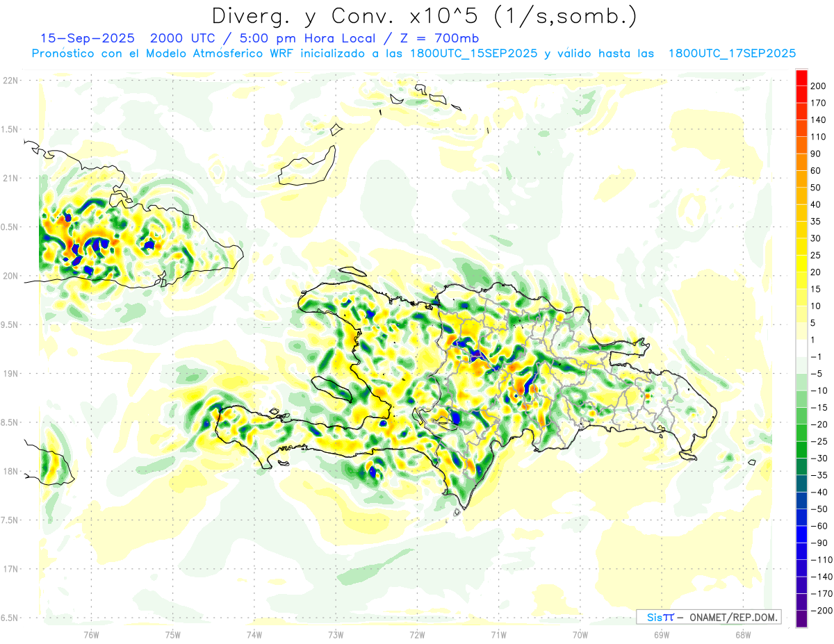Click the '200' colorbar label
The image size is (834, 644).
click(819, 86)
